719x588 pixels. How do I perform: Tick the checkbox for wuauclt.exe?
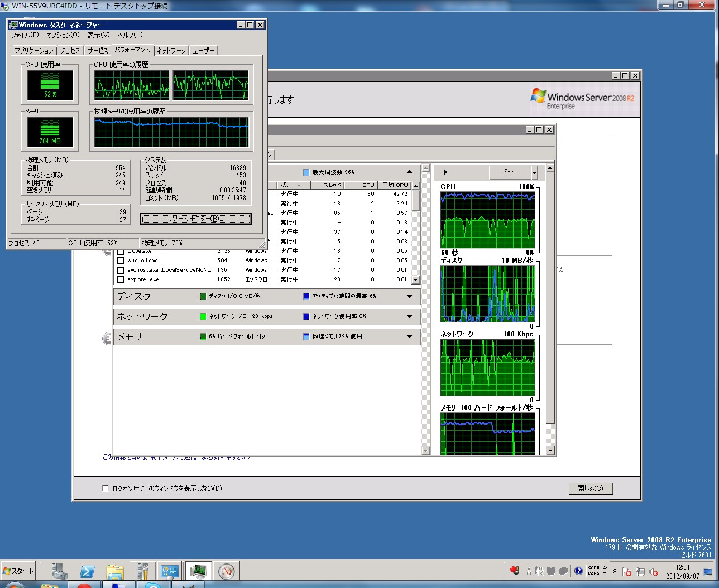pos(121,261)
